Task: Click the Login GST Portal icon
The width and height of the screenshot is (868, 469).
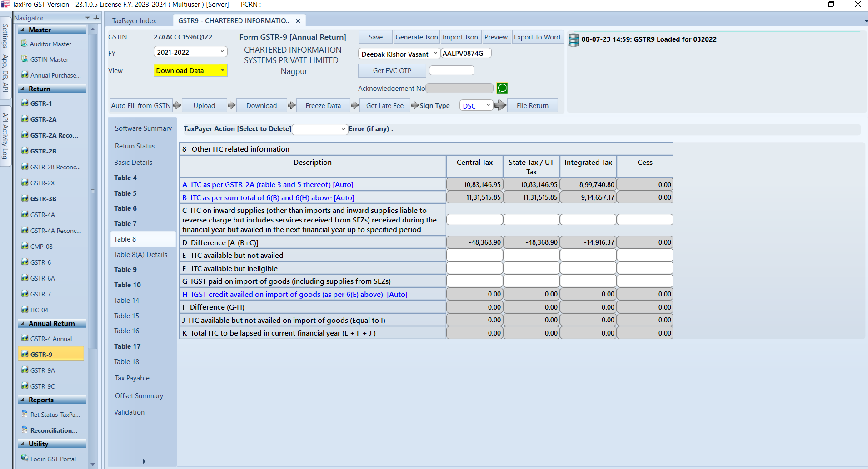Action: click(x=25, y=458)
